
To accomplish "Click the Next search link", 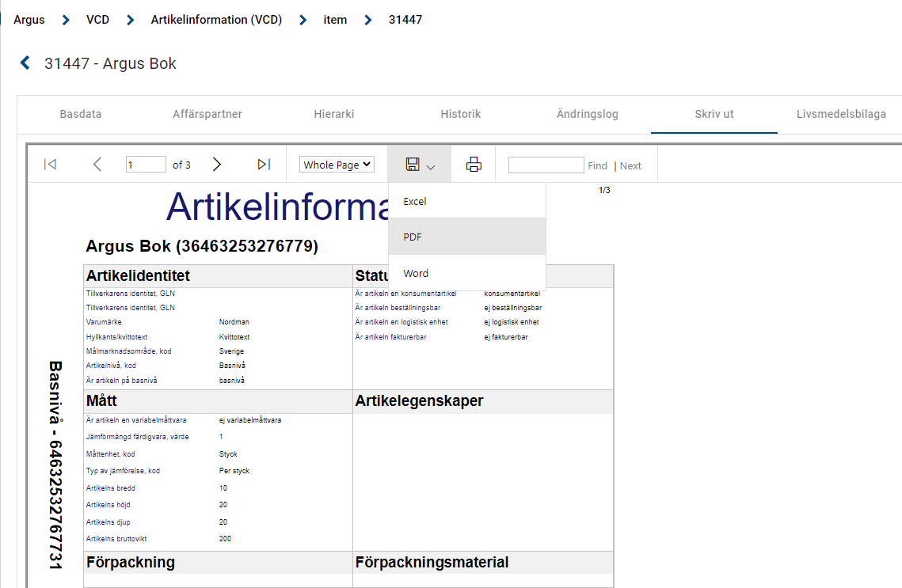I will (x=630, y=165).
